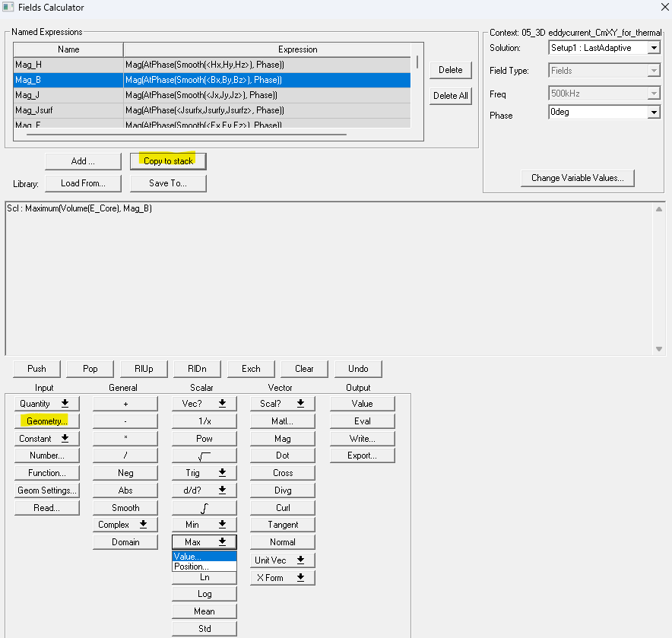Apply the Curl vector operation
Screen dimensions: 672x638
pos(281,506)
